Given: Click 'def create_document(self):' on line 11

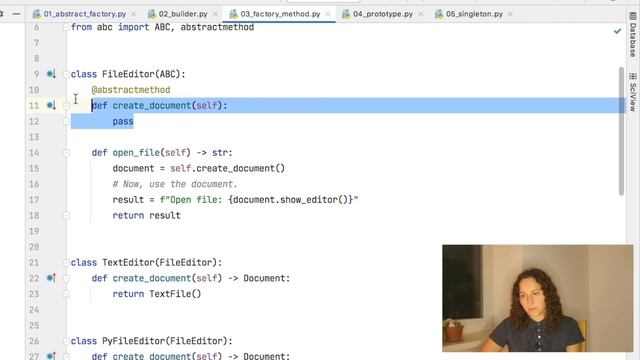Looking at the screenshot, I should (159, 106).
